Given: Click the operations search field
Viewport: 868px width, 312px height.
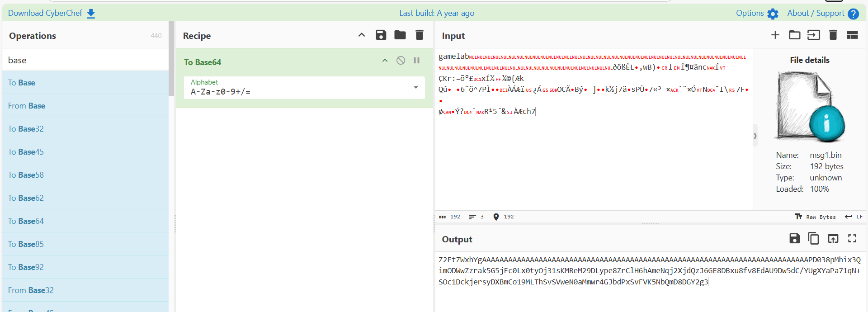Looking at the screenshot, I should pyautogui.click(x=85, y=60).
